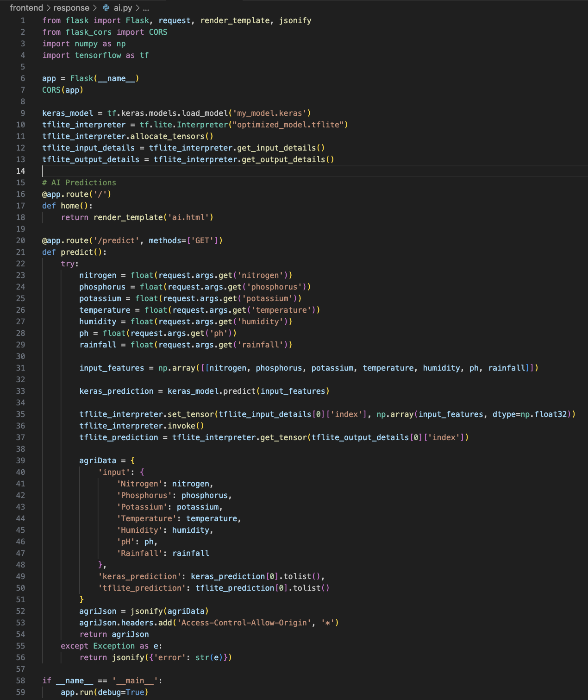The width and height of the screenshot is (588, 700).
Task: Click line number 39 in the gutter
Action: (x=21, y=460)
